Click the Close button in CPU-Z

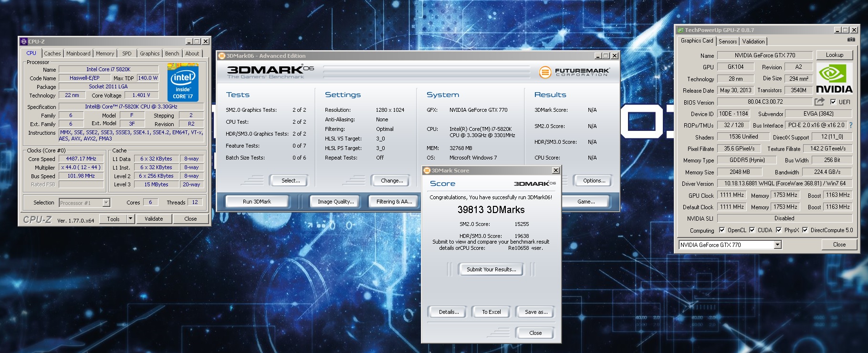[190, 219]
